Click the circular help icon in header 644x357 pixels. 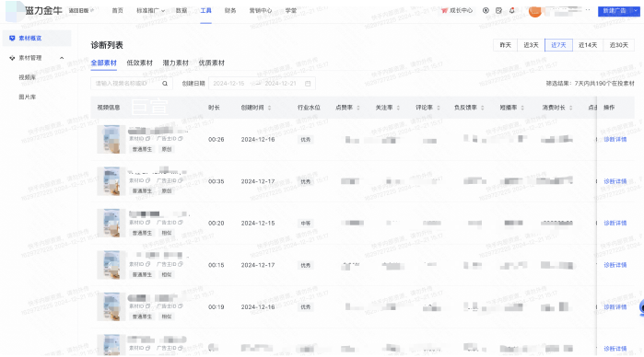(x=486, y=11)
